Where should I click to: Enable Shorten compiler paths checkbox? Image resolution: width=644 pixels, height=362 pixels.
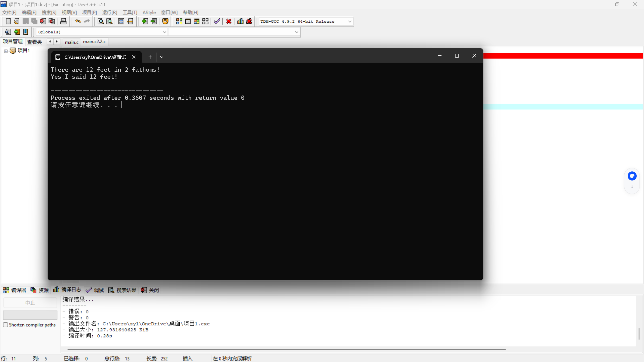6,325
